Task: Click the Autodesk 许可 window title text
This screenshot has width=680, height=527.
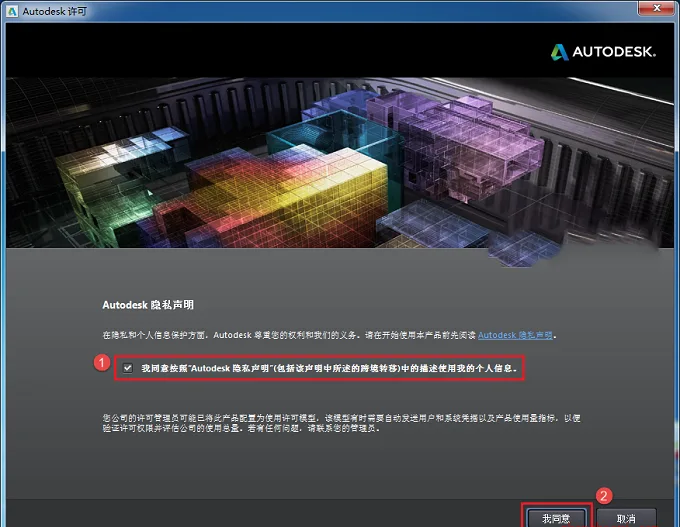Action: point(55,11)
